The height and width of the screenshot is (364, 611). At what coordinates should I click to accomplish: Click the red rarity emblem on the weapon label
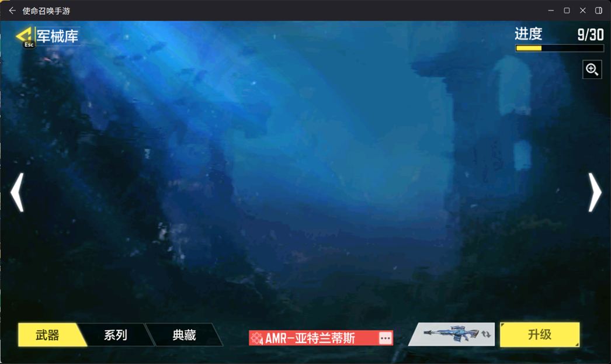[256, 338]
